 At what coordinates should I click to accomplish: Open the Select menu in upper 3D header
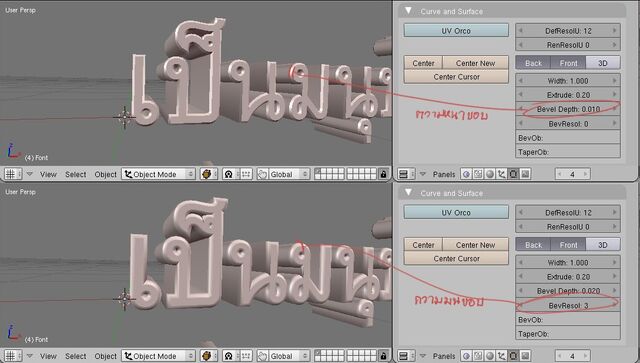point(76,174)
